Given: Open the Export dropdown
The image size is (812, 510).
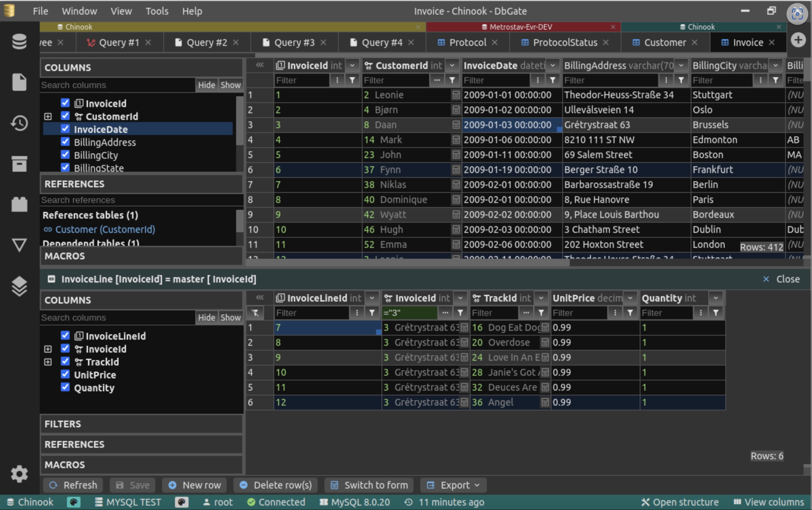Looking at the screenshot, I should point(454,485).
